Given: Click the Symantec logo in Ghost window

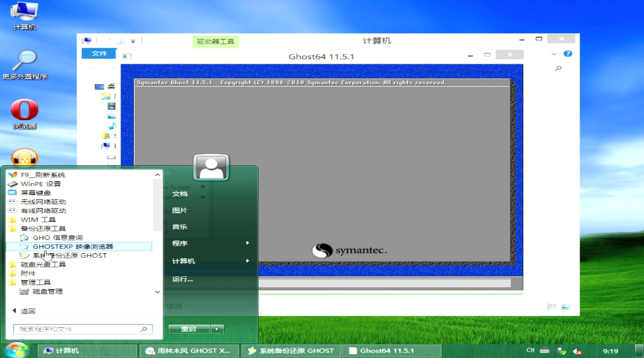Looking at the screenshot, I should [349, 250].
